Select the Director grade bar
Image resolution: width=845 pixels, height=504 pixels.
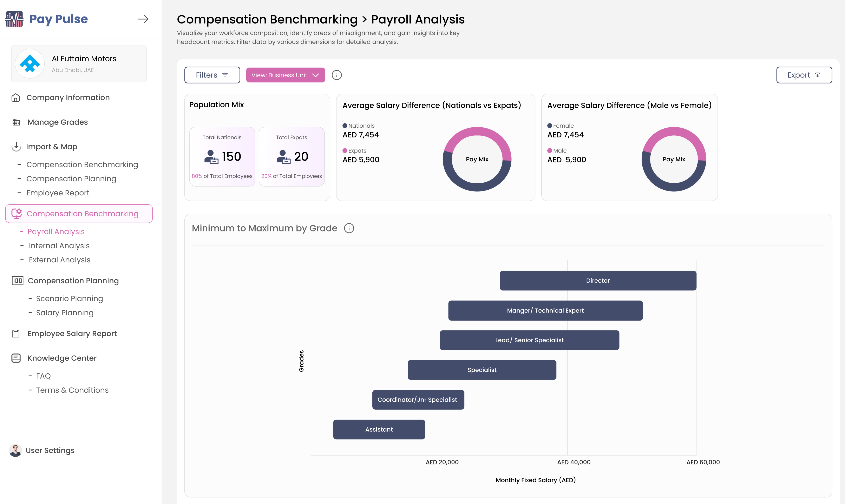(598, 281)
